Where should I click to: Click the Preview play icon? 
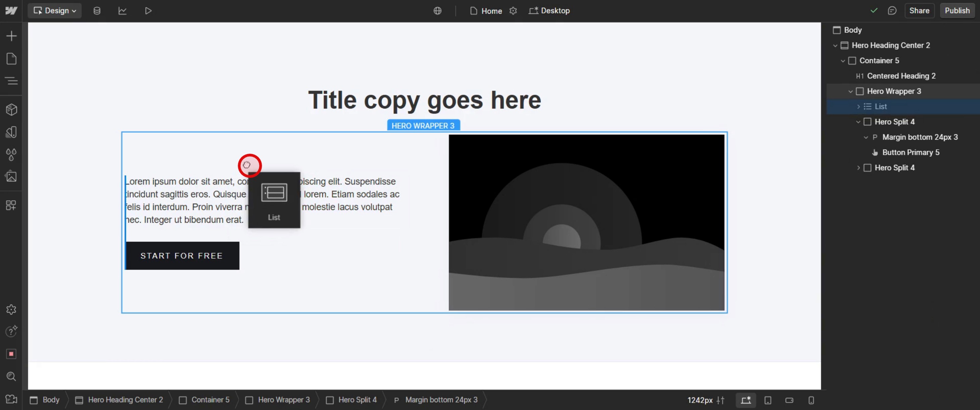(x=148, y=11)
